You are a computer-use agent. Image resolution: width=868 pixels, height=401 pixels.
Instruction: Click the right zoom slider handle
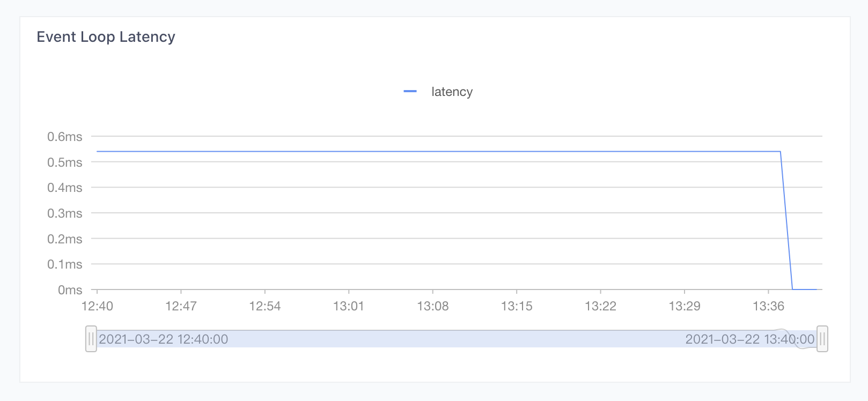822,339
